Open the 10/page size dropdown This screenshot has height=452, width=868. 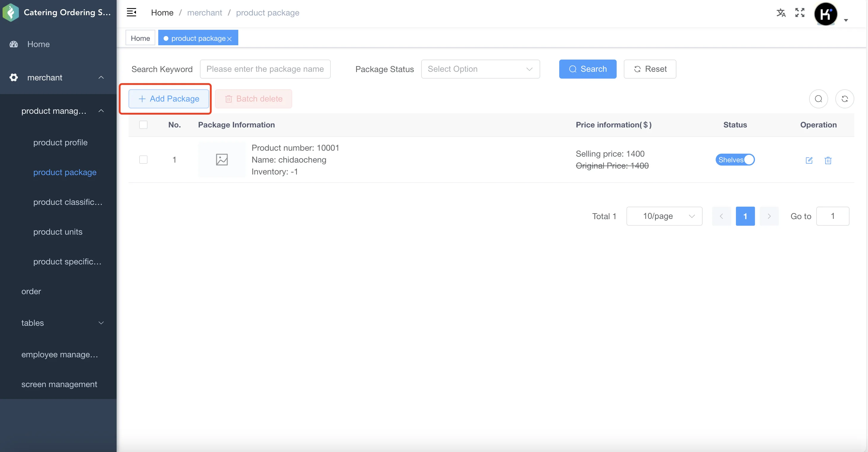click(x=664, y=216)
